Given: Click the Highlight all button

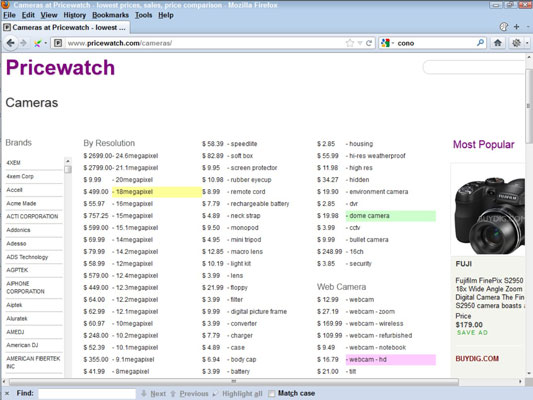Looking at the screenshot, I should coord(238,394).
